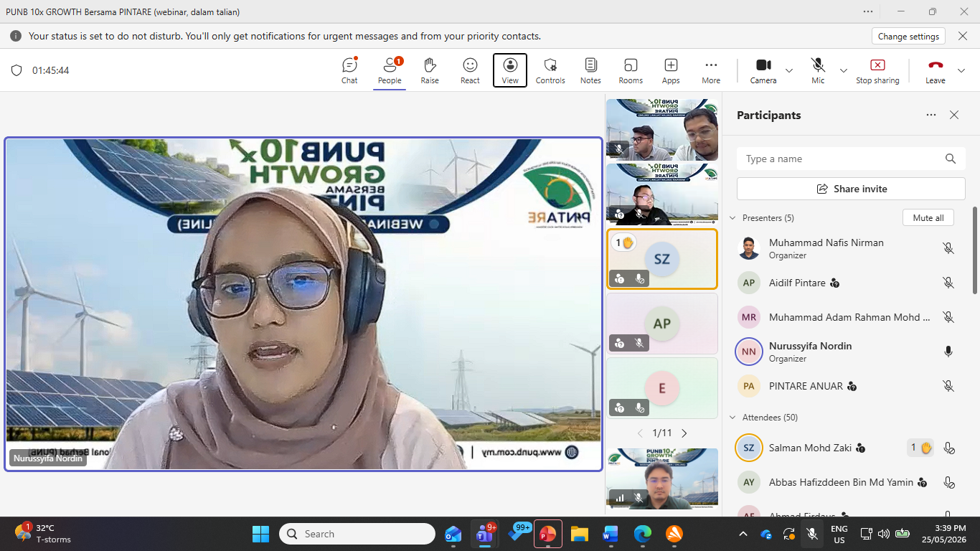Image resolution: width=980 pixels, height=551 pixels.
Task: Open Settings and more in title bar
Action: [868, 11]
